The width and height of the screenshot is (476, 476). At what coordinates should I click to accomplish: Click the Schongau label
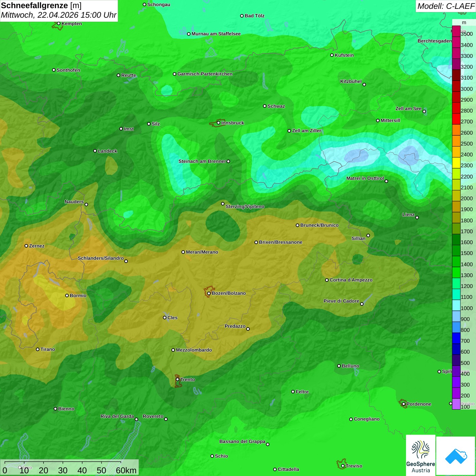point(159,4)
